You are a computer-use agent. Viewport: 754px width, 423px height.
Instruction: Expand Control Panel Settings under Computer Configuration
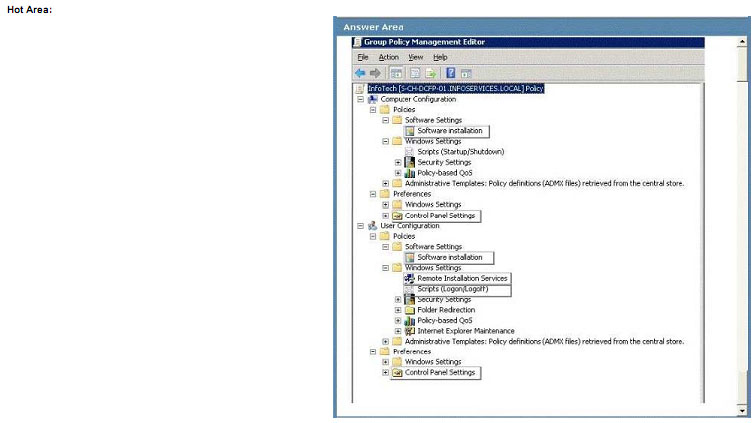point(386,216)
